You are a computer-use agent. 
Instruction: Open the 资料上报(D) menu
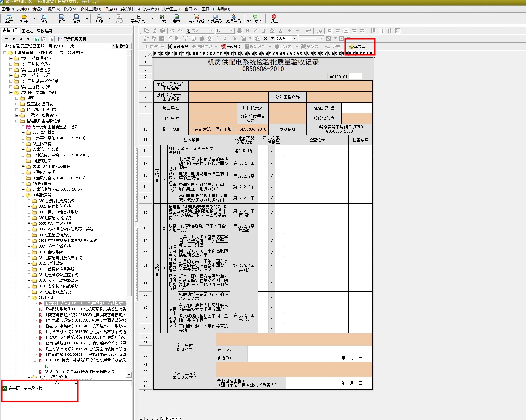91,9
